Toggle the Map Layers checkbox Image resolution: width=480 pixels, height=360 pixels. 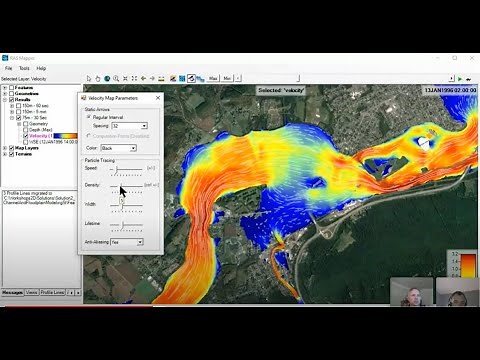(x=11, y=148)
